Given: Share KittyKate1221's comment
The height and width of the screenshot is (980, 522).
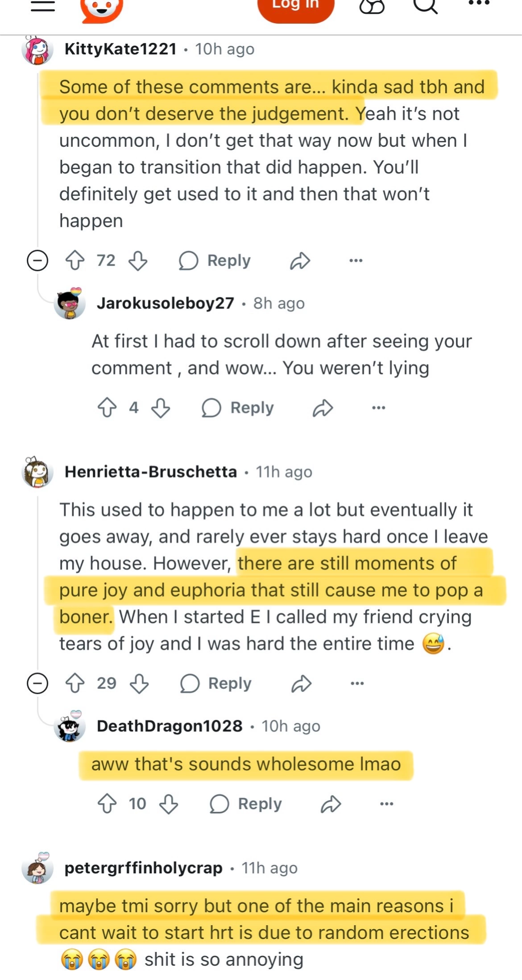Looking at the screenshot, I should click(x=300, y=261).
